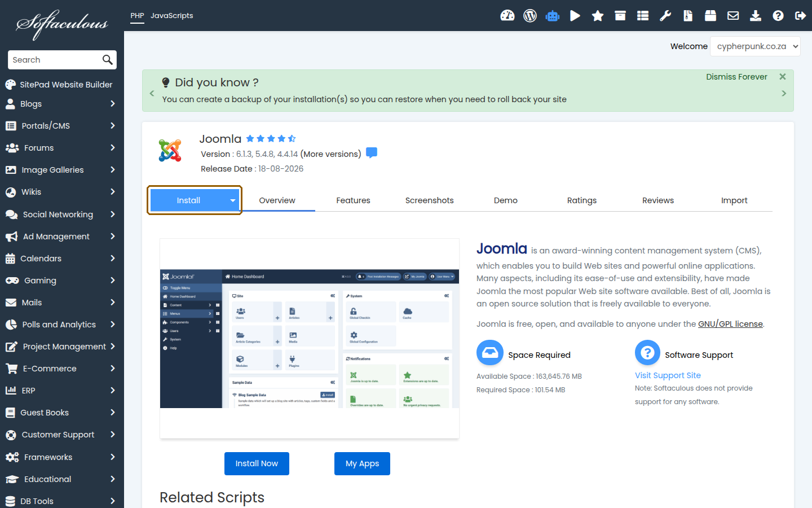
Task: Switch to the Features tab
Action: (353, 200)
